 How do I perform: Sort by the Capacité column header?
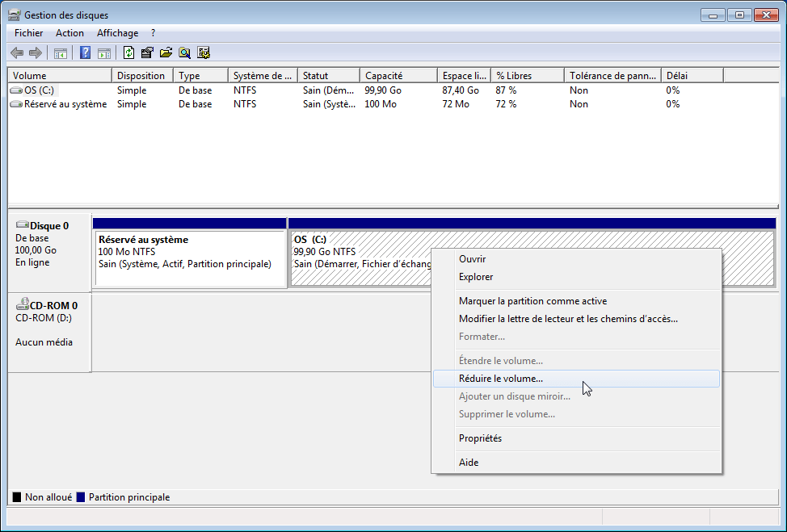[x=398, y=76]
